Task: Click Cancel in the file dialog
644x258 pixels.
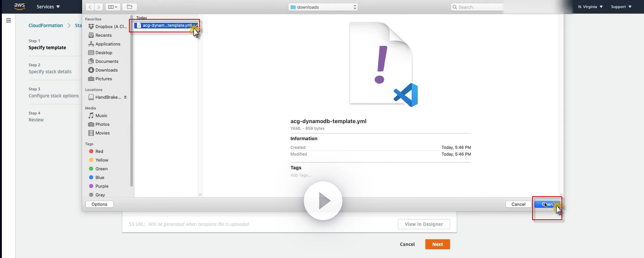Action: [518, 204]
